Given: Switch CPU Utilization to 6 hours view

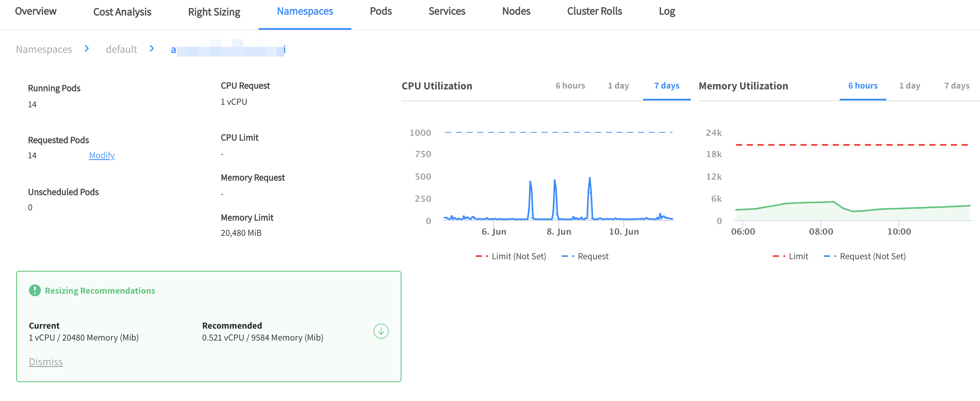Looking at the screenshot, I should point(570,86).
